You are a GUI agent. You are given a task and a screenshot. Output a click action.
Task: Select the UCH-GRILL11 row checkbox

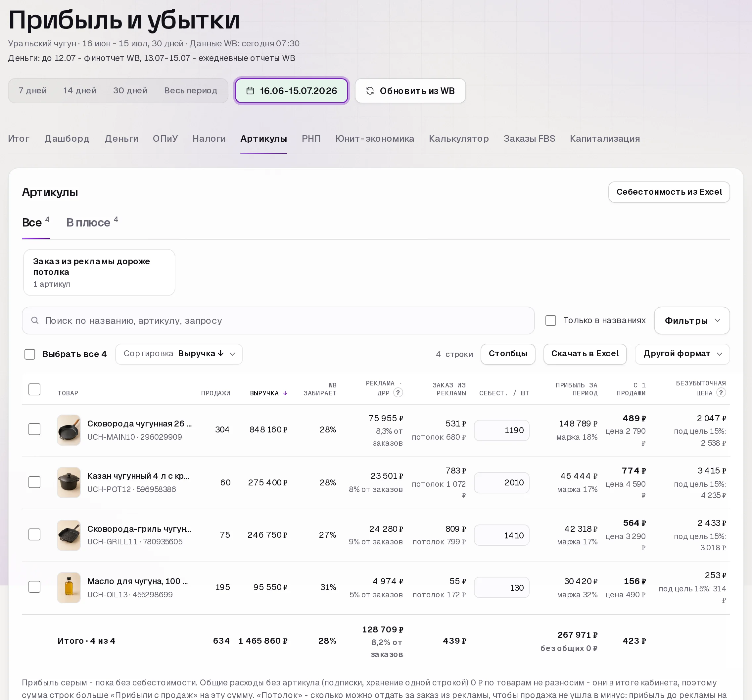click(x=34, y=534)
